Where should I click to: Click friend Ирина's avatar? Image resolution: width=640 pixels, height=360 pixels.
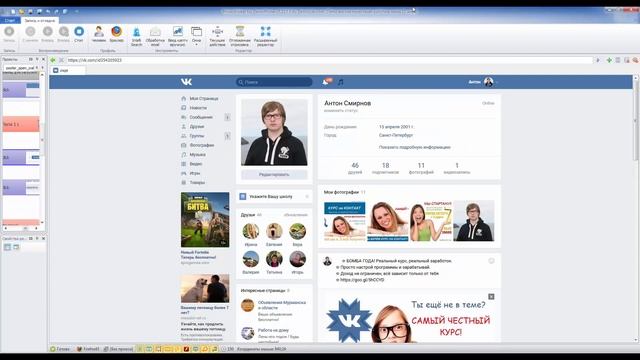coord(251,231)
